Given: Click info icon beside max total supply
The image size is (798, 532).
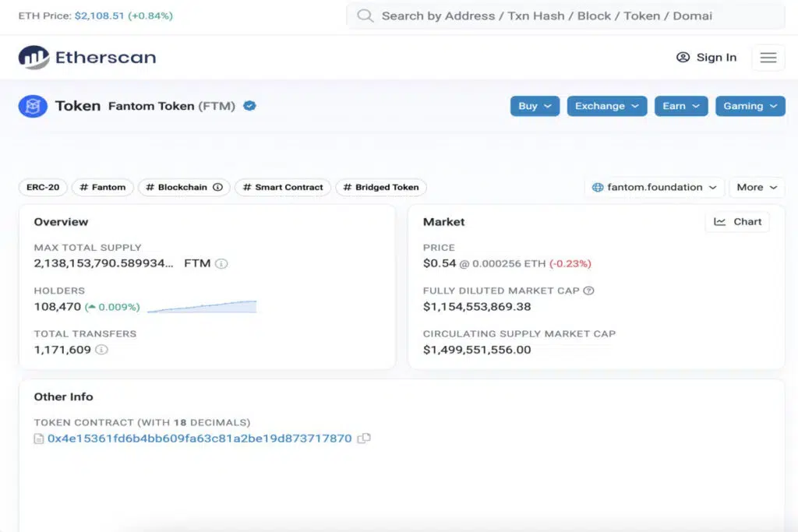Looking at the screenshot, I should click(x=221, y=263).
